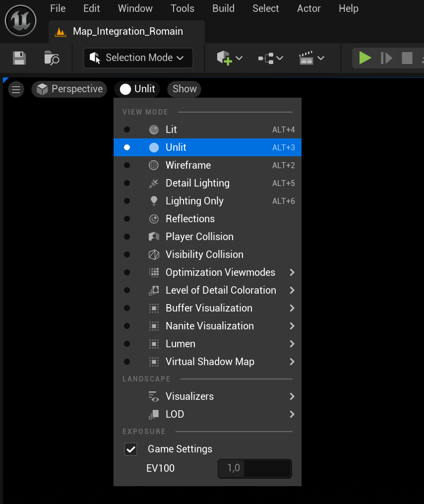Image resolution: width=424 pixels, height=504 pixels.
Task: Click the Optimization Viewmodes grid icon
Action: (154, 272)
